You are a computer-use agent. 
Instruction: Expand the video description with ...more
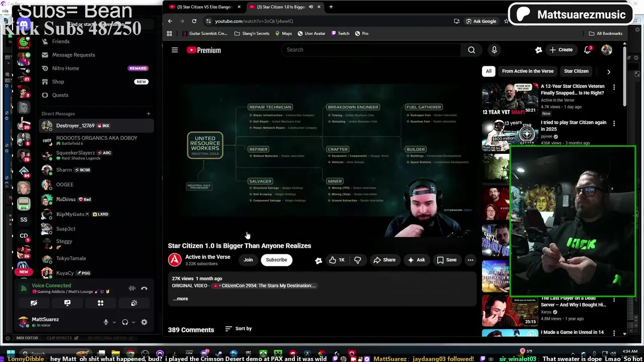point(180,299)
